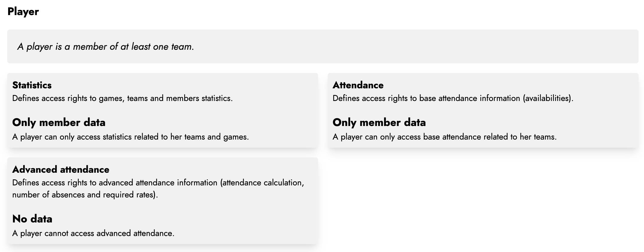The image size is (644, 252).
Task: Select the No data heading
Action: pyautogui.click(x=32, y=219)
